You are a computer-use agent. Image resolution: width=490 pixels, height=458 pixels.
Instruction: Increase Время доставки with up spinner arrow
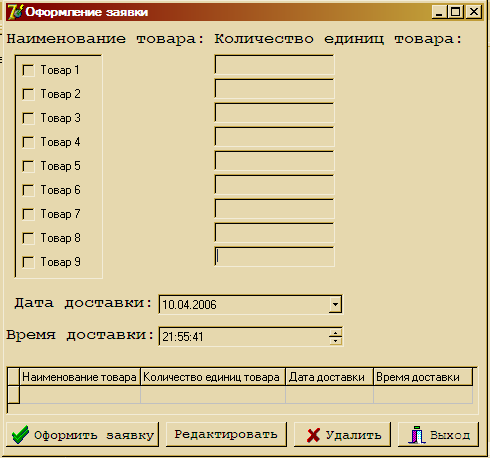coord(335,333)
